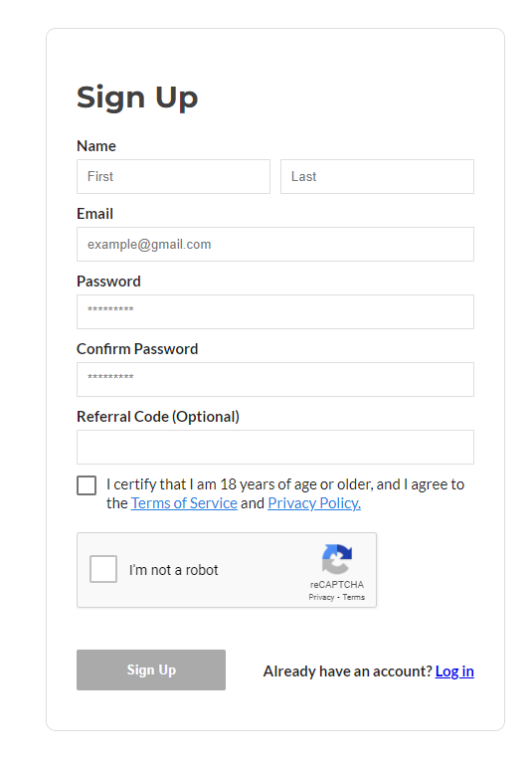Tick the 18 years of age certification checkbox
This screenshot has width=532, height=763.
(x=87, y=485)
